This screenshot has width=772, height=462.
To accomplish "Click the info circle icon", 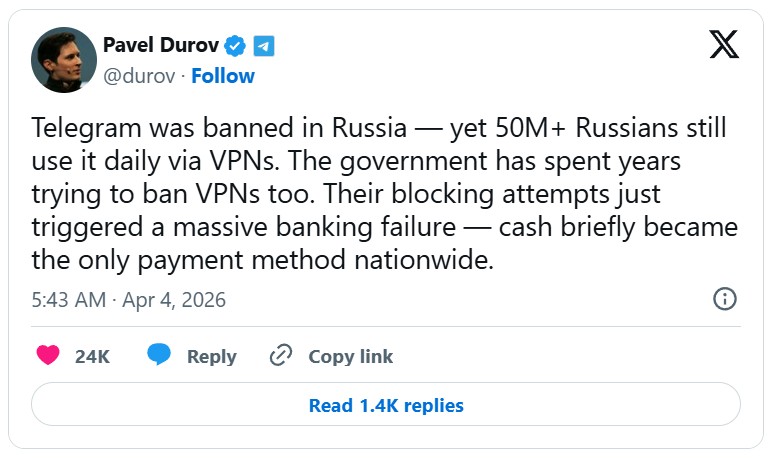I will click(x=725, y=299).
